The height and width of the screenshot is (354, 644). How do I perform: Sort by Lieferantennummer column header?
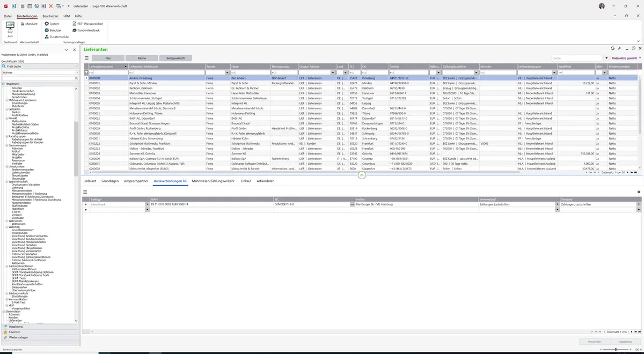108,67
